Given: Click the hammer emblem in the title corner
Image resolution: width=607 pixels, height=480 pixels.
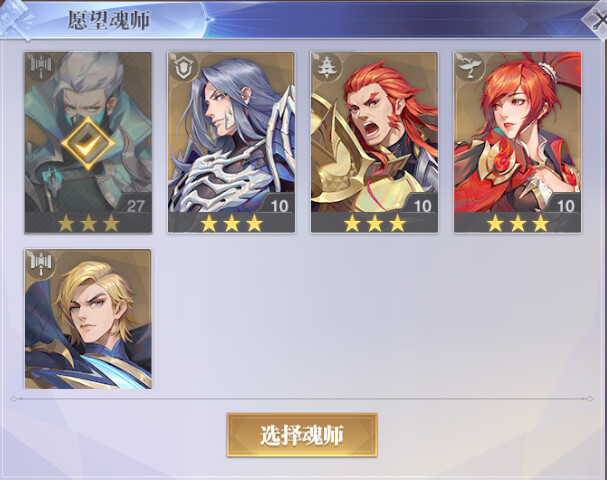Looking at the screenshot, I should pyautogui.click(x=16, y=19).
